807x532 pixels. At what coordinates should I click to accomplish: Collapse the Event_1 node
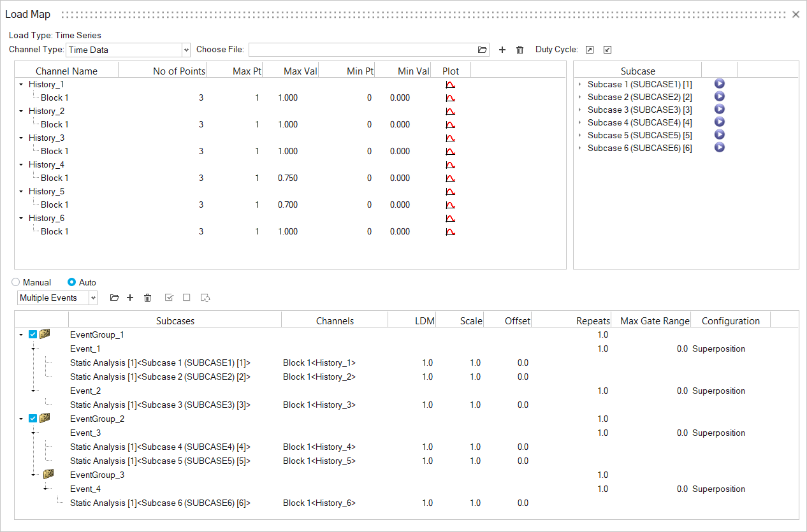[34, 349]
